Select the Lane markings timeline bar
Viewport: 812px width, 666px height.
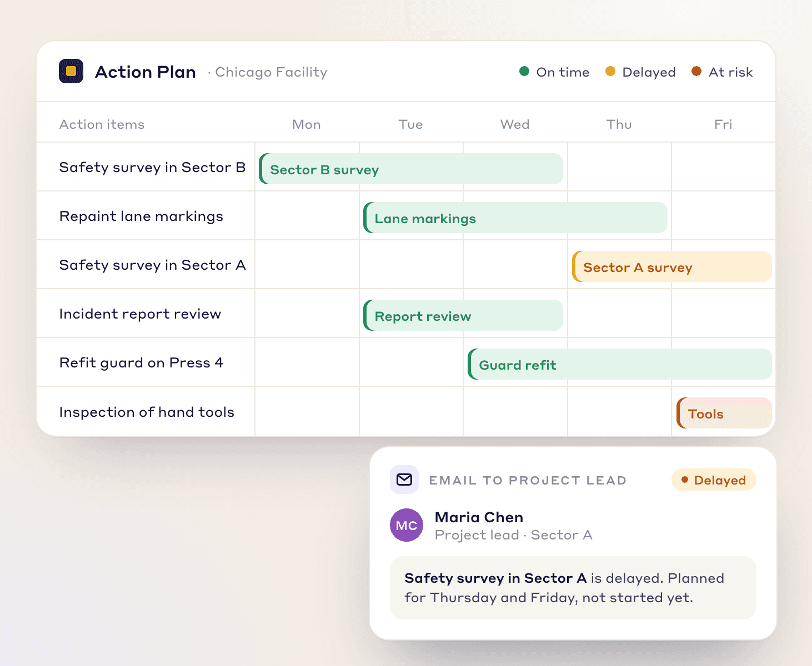[515, 218]
